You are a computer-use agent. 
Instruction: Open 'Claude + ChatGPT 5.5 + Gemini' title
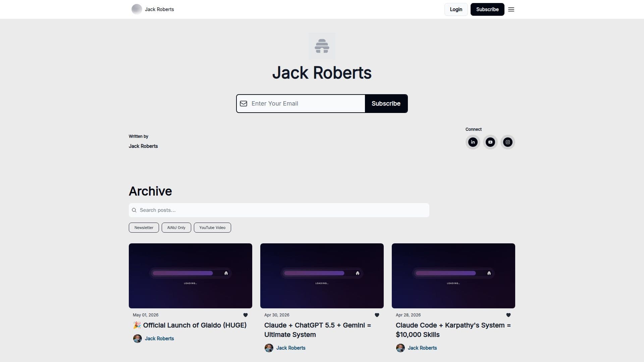click(x=318, y=330)
